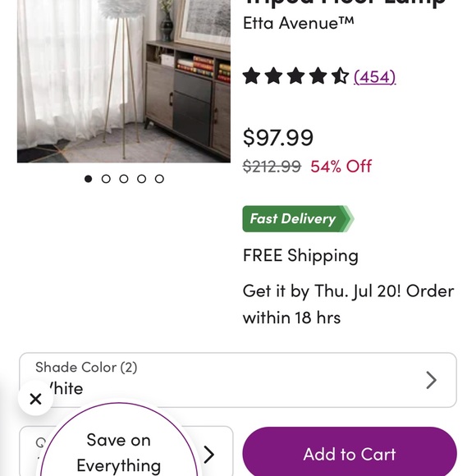Open the 454 reviews link

pyautogui.click(x=374, y=77)
